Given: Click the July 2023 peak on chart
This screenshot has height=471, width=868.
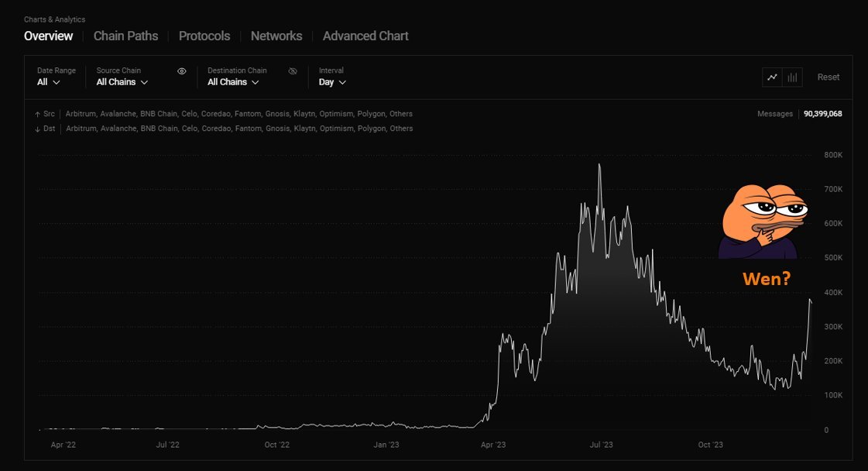Looking at the screenshot, I should click(x=599, y=165).
